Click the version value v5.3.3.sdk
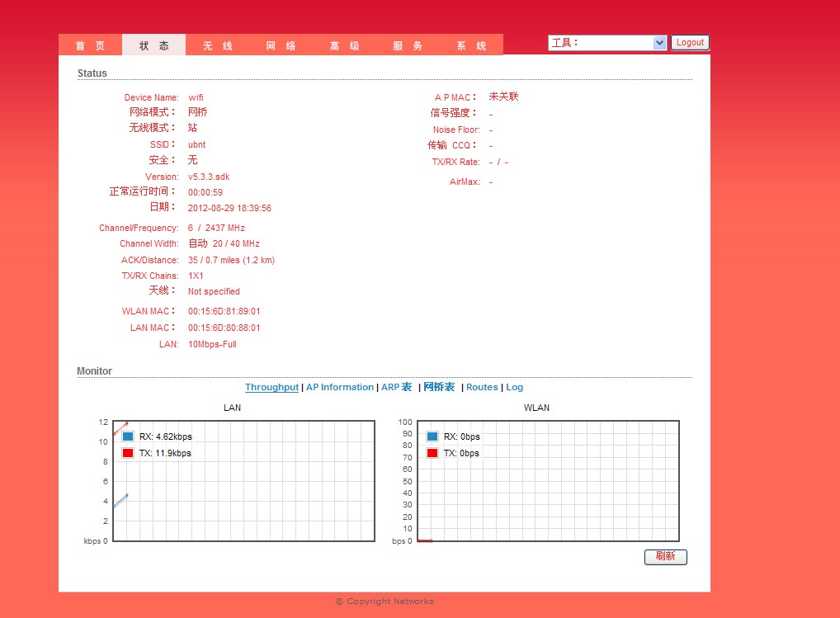The image size is (840, 618). click(209, 177)
